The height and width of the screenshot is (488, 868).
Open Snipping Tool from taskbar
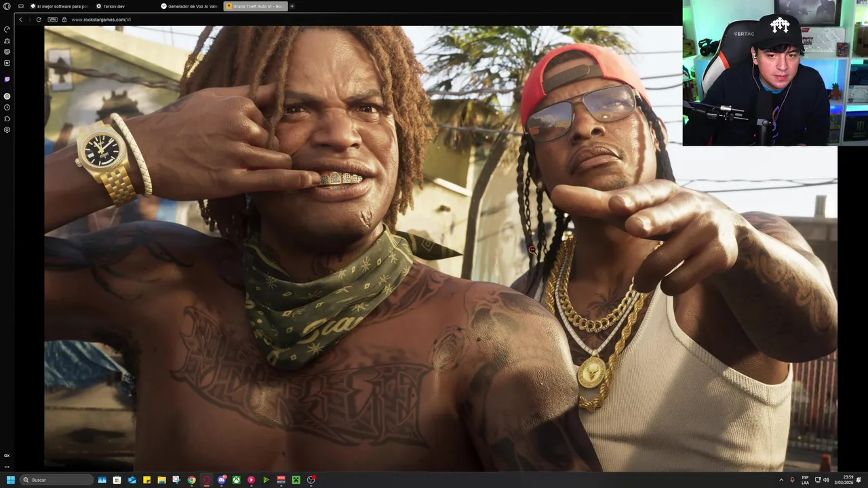pos(176,480)
